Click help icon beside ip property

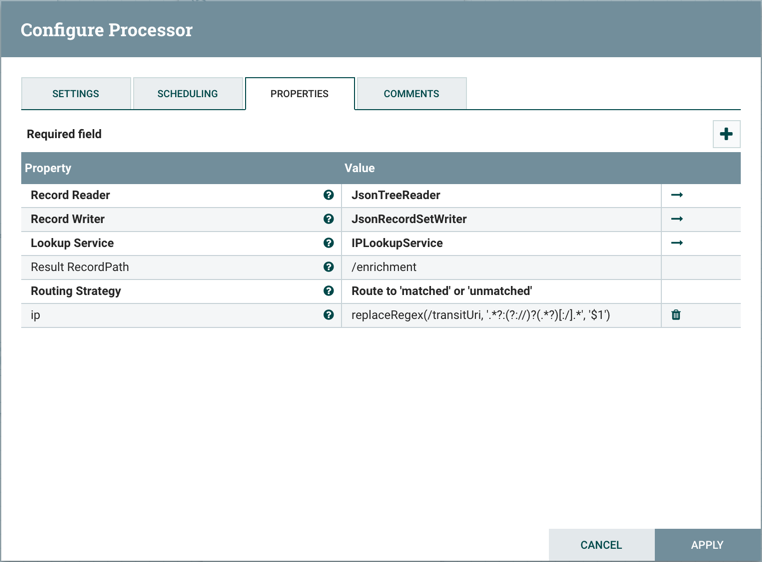328,315
